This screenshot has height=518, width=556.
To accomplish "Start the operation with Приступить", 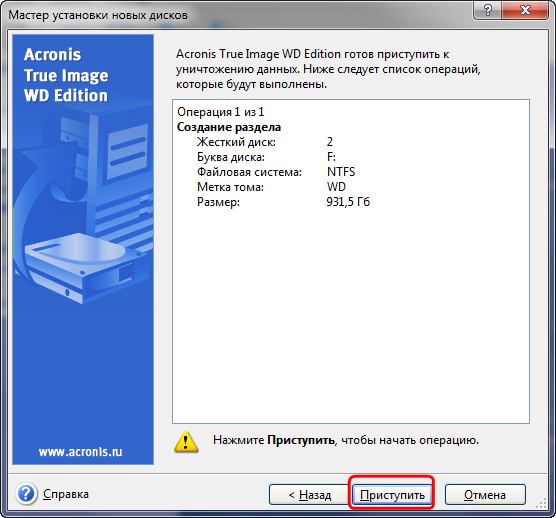I will click(x=392, y=495).
